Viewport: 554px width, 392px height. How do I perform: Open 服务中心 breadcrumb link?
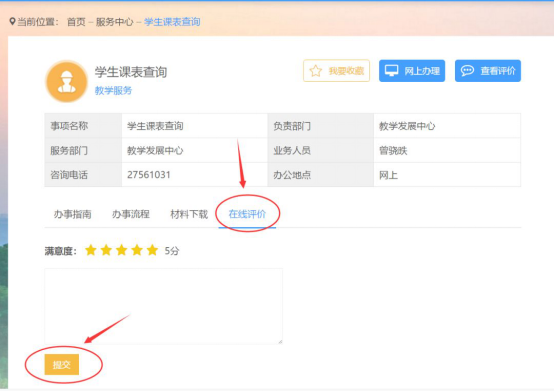(114, 22)
